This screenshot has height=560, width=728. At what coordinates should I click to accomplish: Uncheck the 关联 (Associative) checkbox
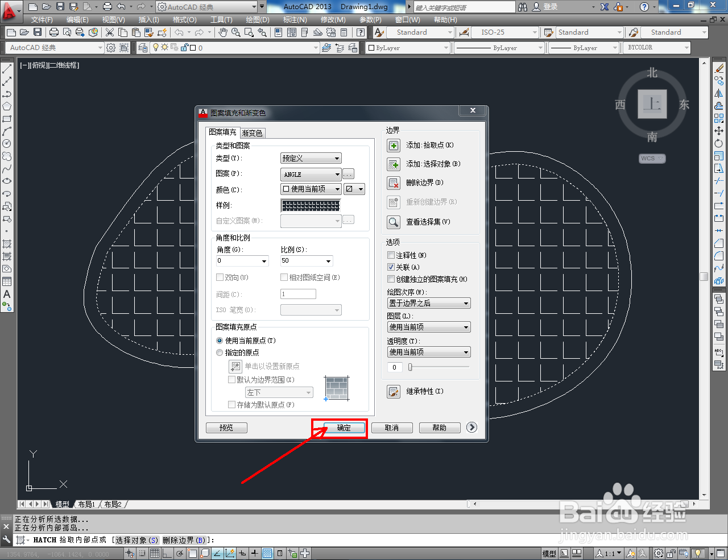coord(391,267)
